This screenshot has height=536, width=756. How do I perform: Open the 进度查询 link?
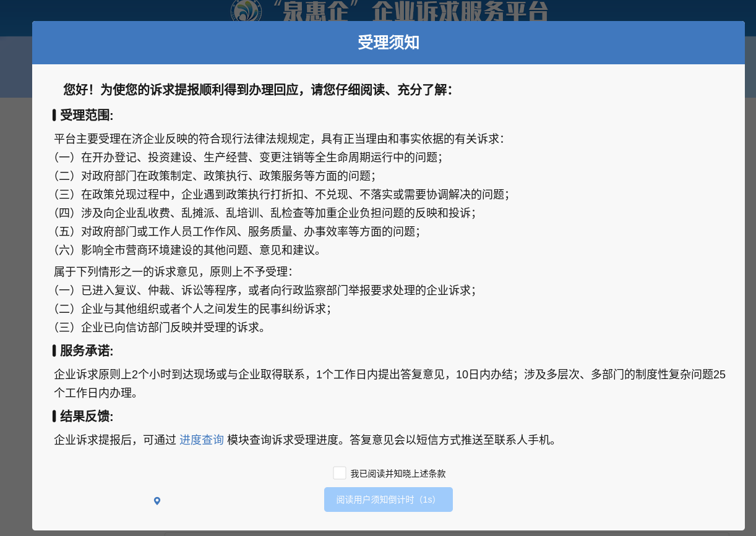pyautogui.click(x=202, y=440)
